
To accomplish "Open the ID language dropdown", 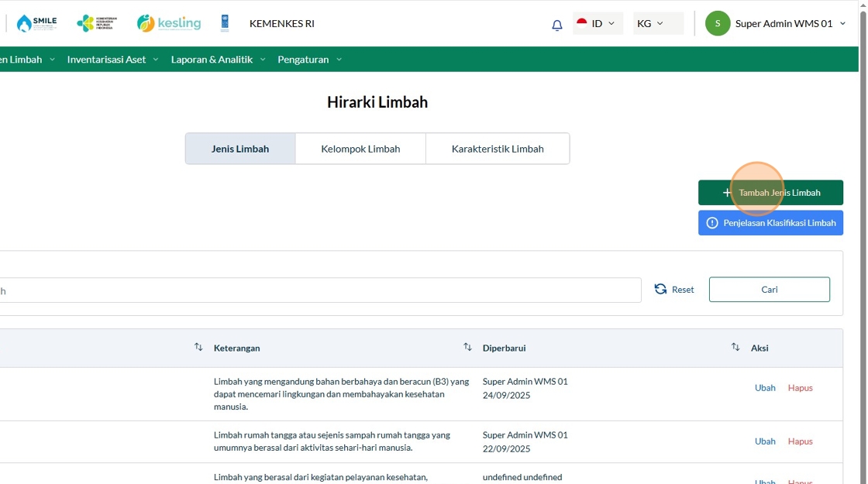I will pyautogui.click(x=598, y=23).
